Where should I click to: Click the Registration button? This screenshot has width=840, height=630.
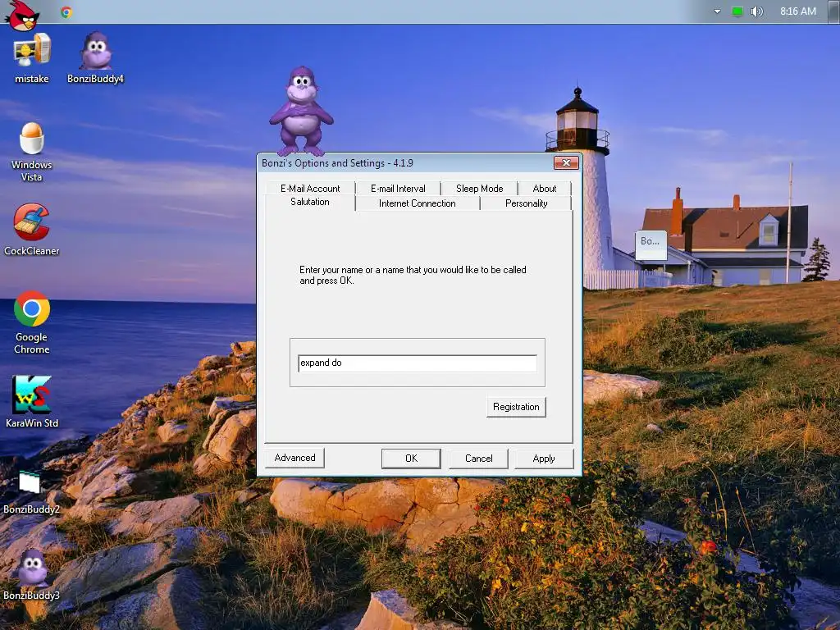pyautogui.click(x=516, y=407)
